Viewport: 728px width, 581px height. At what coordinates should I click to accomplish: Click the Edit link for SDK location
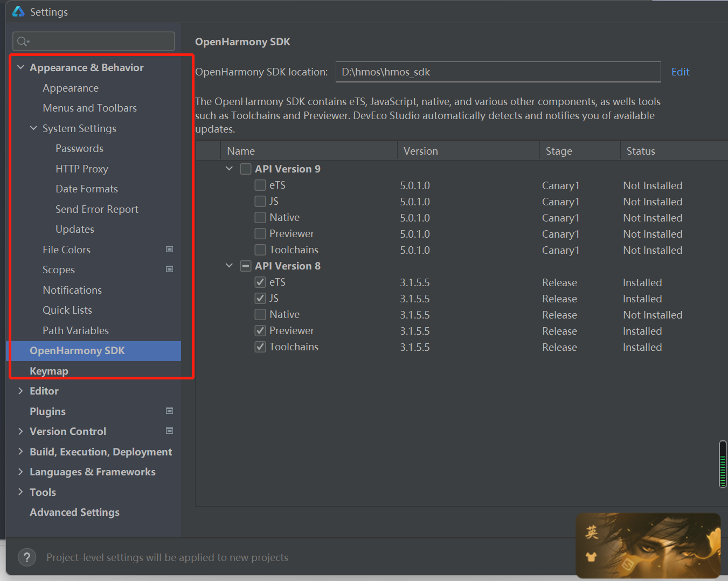click(x=680, y=72)
